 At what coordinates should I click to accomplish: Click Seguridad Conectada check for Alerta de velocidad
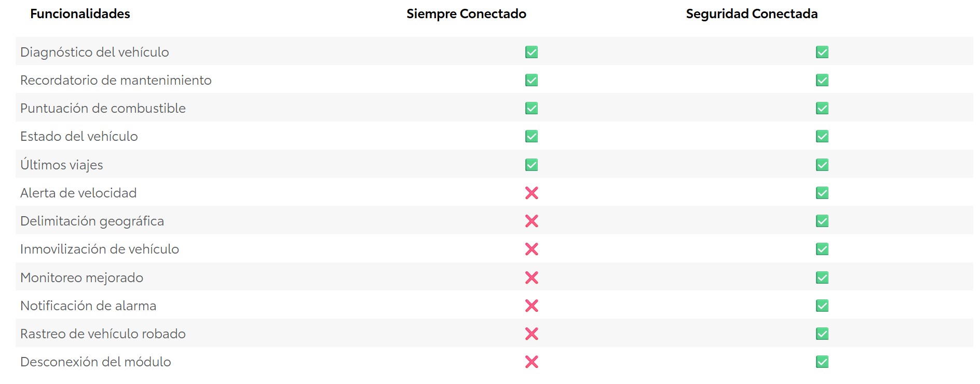(822, 193)
